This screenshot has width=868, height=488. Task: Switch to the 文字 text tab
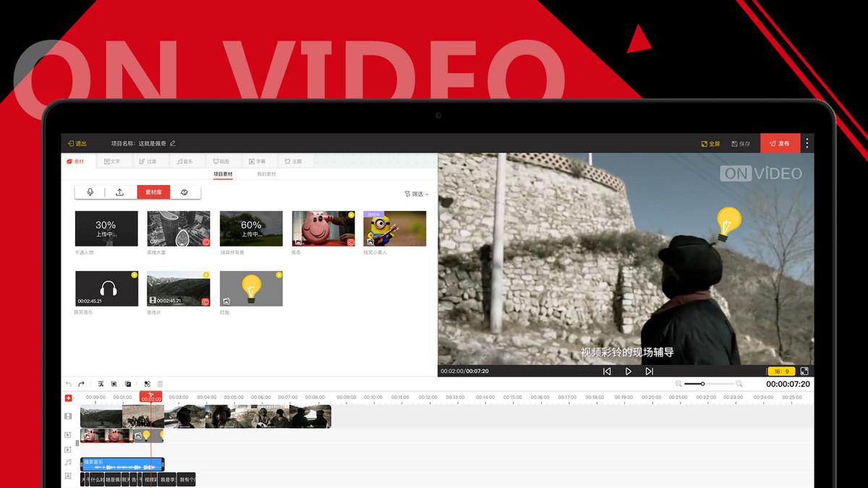click(x=112, y=161)
